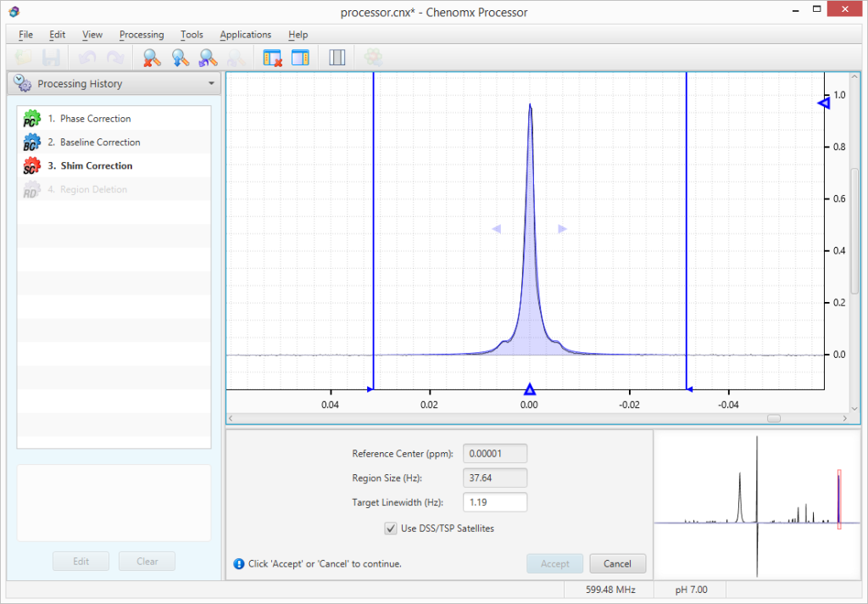Select the blue BC Baseline Correction icon
Image resolution: width=868 pixels, height=604 pixels.
(x=31, y=143)
